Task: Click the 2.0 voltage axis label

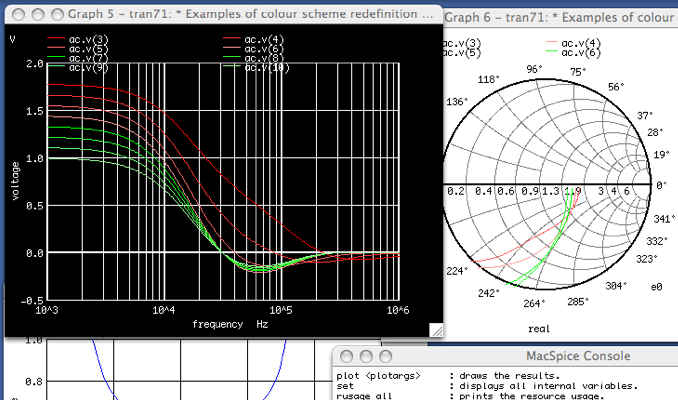Action: pyautogui.click(x=35, y=64)
